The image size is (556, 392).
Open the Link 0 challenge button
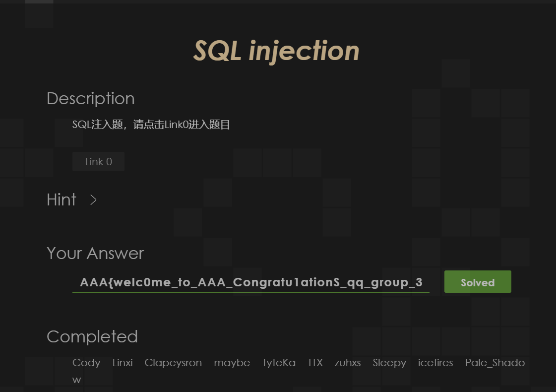(x=98, y=162)
